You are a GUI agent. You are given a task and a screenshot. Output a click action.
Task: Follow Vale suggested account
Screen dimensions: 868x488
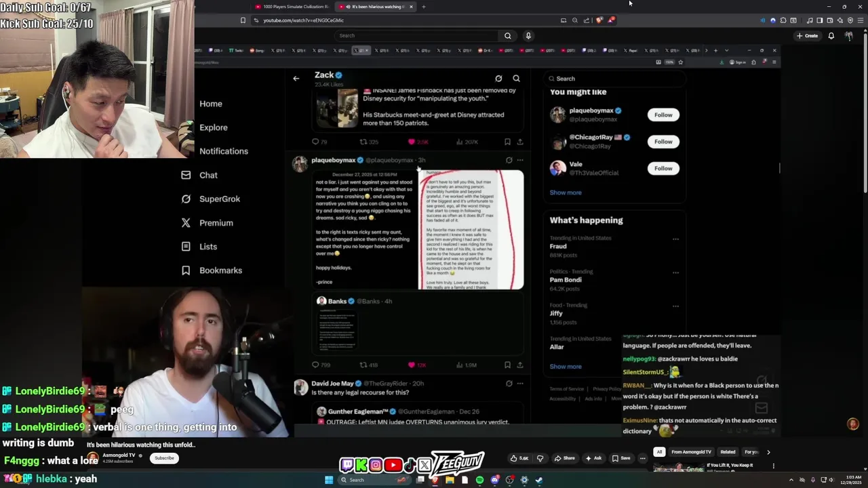coord(663,168)
